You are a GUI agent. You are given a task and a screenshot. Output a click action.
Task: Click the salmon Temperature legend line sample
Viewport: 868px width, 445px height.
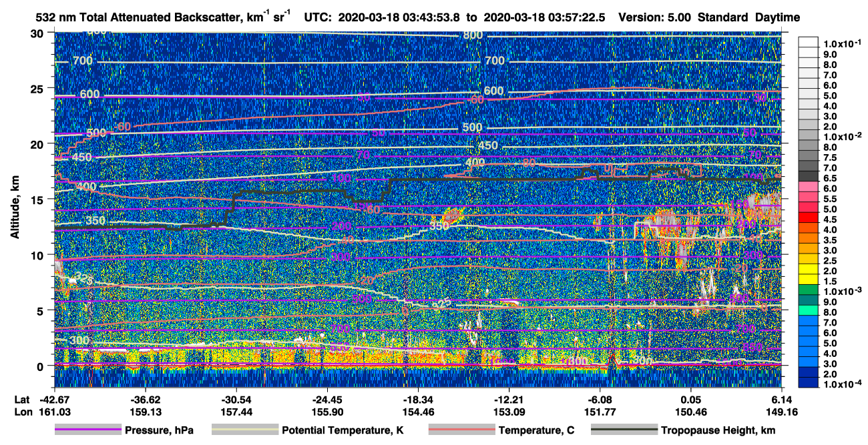[x=461, y=430]
